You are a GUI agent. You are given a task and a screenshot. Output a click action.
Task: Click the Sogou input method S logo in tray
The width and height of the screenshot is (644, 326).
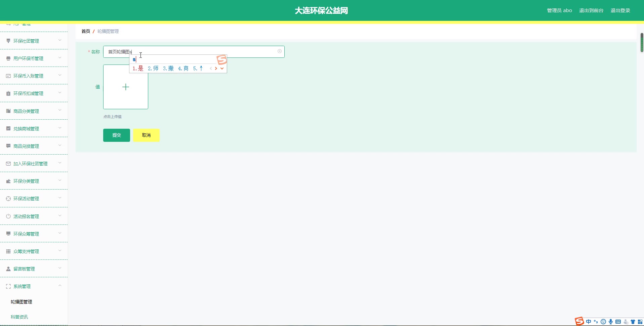coord(579,321)
